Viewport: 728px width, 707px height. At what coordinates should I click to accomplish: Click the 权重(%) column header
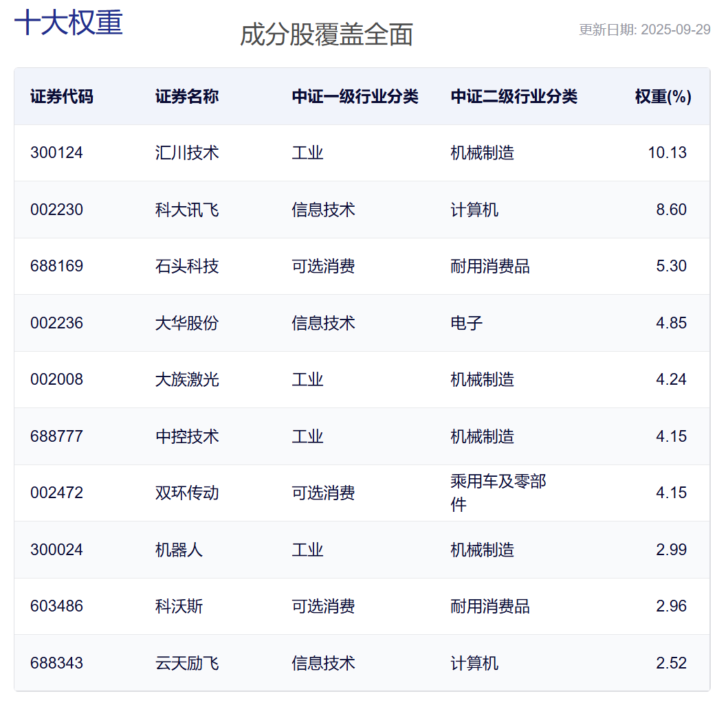point(663,96)
